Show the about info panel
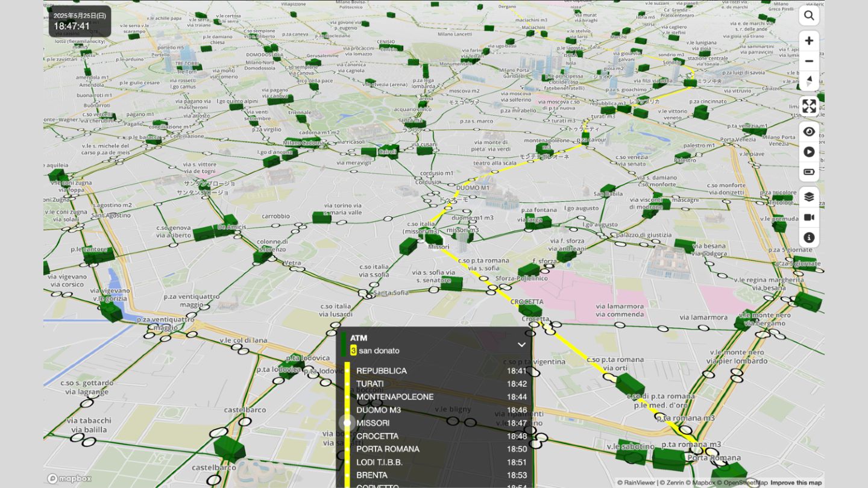This screenshot has height=488, width=868. [809, 238]
